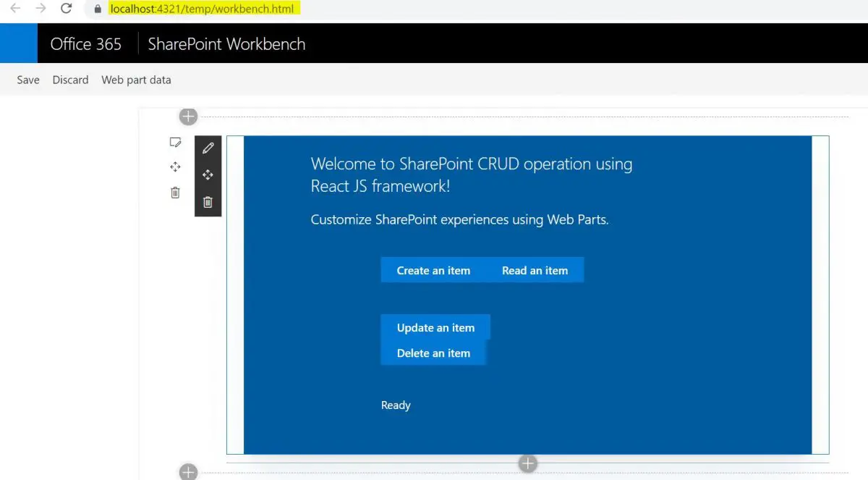Click the Delete an item button
The width and height of the screenshot is (868, 480).
(x=434, y=353)
